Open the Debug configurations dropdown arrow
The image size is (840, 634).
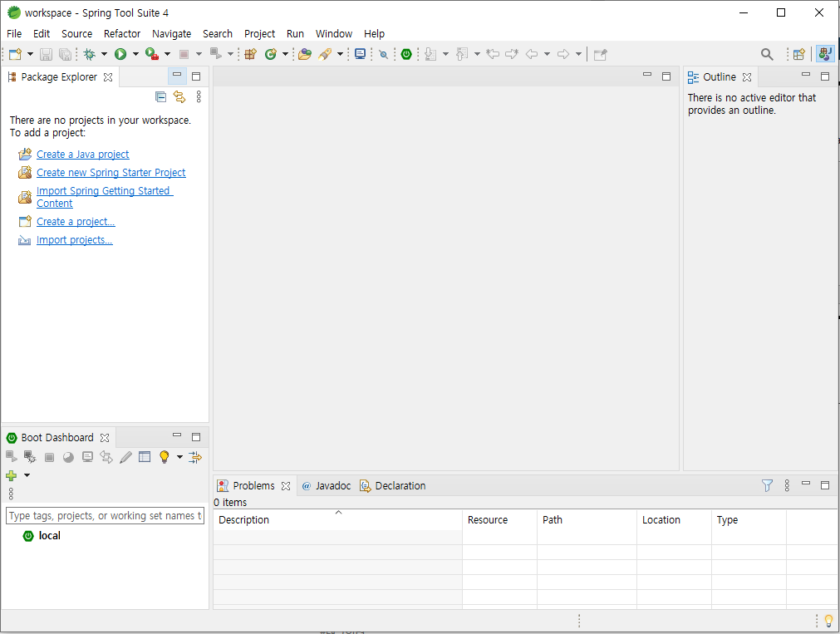[x=104, y=54]
